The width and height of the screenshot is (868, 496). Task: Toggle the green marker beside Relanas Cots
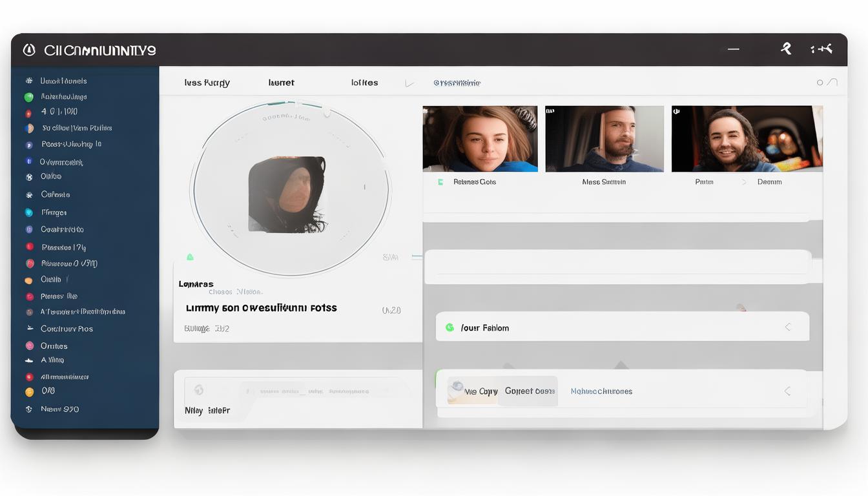point(440,182)
